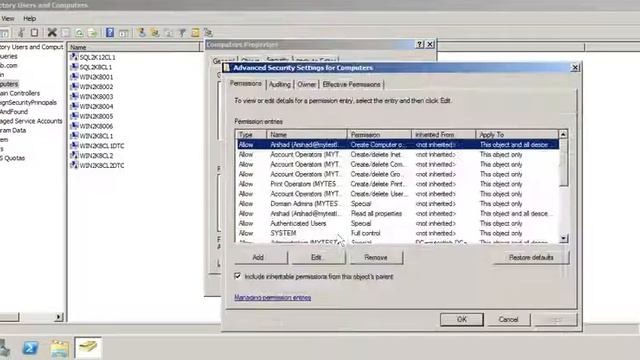Open Properties via the toolbar icon
The height and width of the screenshot is (360, 640).
pos(65,33)
